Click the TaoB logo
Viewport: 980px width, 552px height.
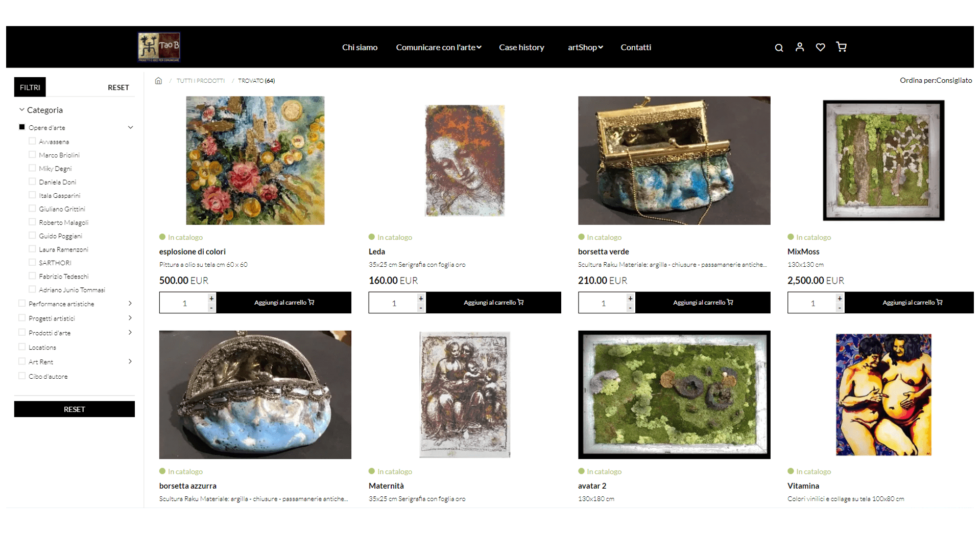159,47
